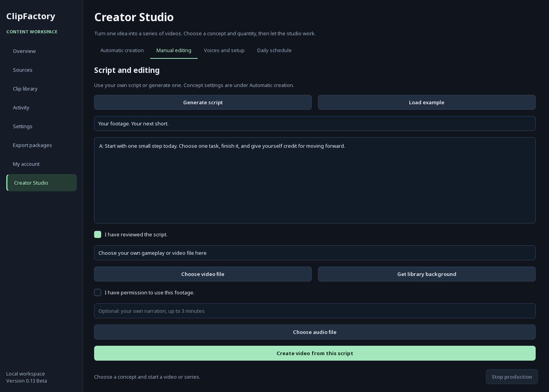The image size is (549, 392).
Task: Check 'I have permission to use this footage'
Action: coord(98,292)
